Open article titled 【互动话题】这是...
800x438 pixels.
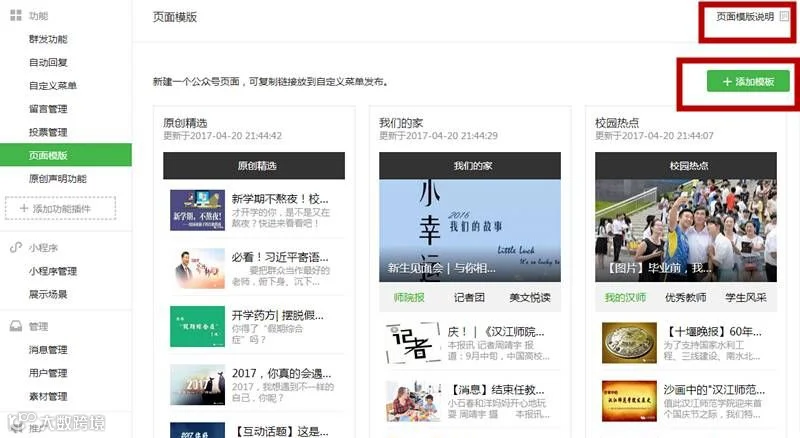282,431
